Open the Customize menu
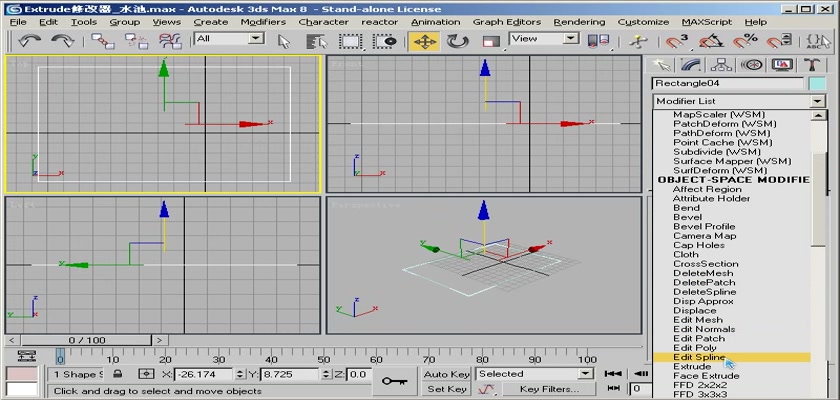This screenshot has height=400, width=840. 643,22
